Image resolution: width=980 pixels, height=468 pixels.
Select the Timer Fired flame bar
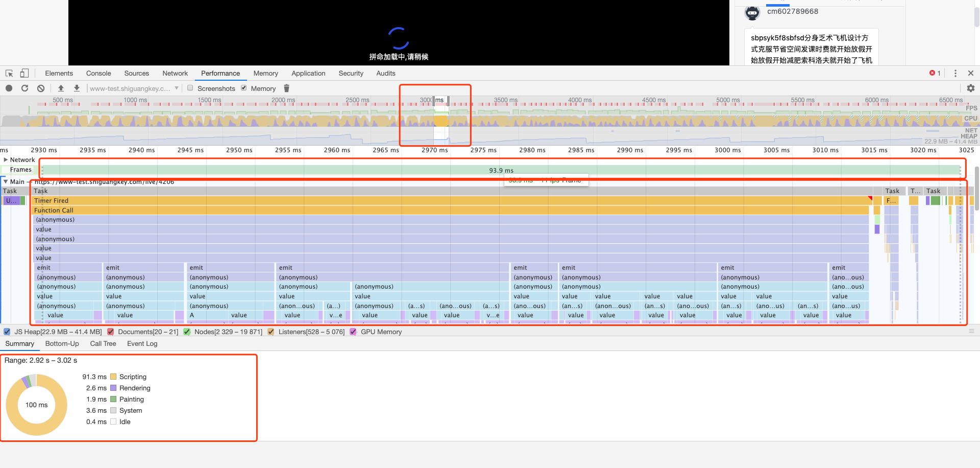452,201
